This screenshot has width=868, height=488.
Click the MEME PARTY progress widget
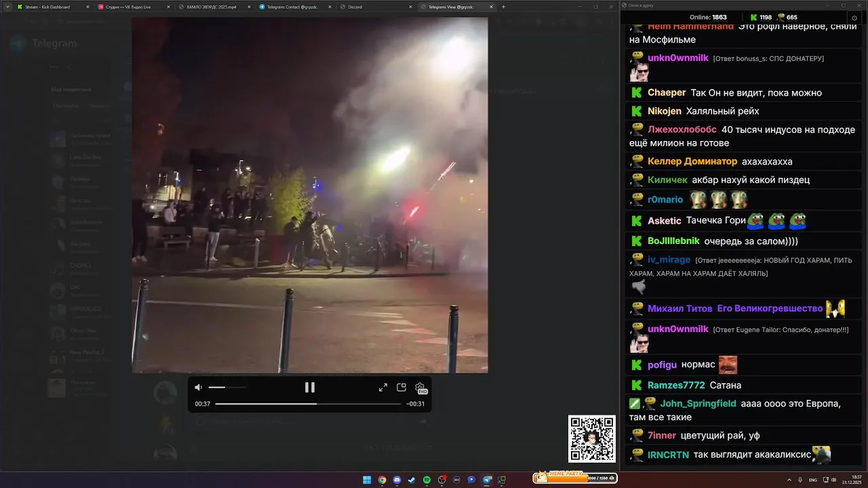575,477
